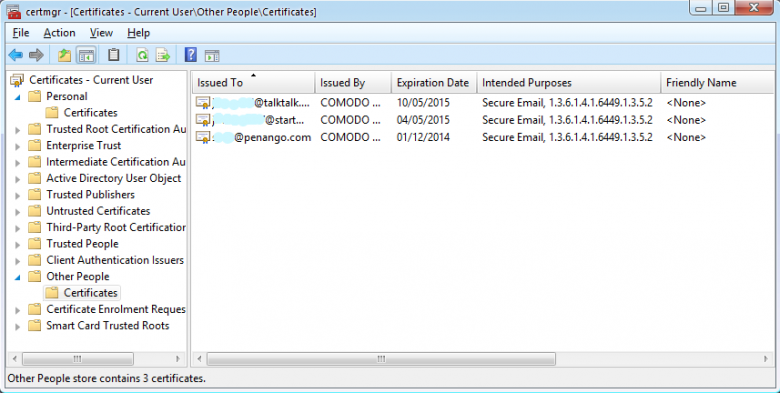Open the Action menu
This screenshot has width=780, height=393.
coord(59,33)
